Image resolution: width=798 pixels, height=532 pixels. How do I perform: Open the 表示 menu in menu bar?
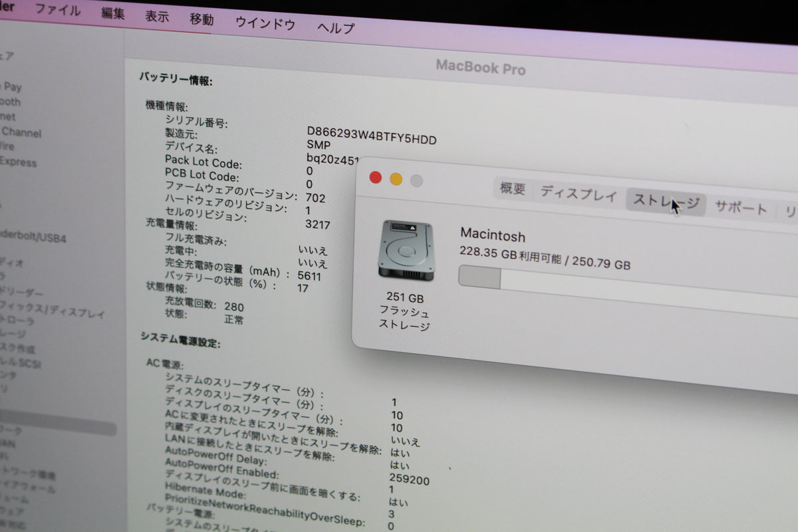[157, 17]
